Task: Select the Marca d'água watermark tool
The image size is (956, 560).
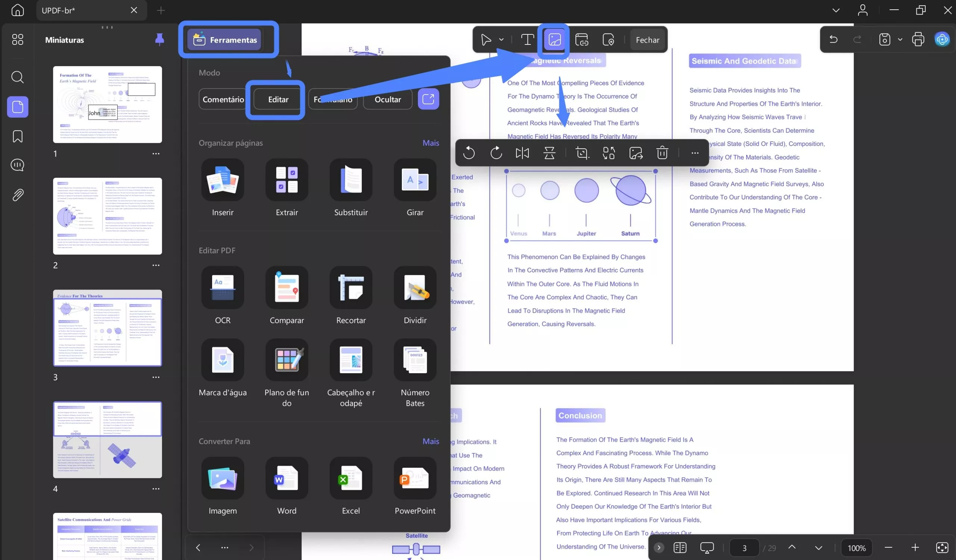Action: (x=222, y=360)
